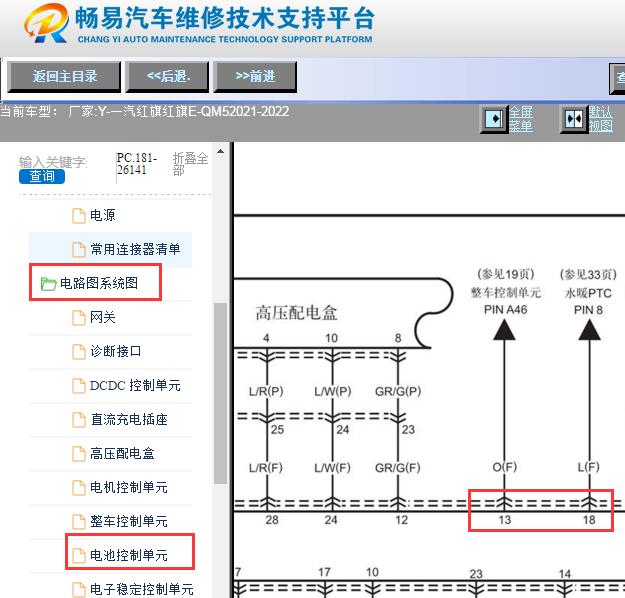Click the 查询 search button
This screenshot has width=625, height=598.
42,176
